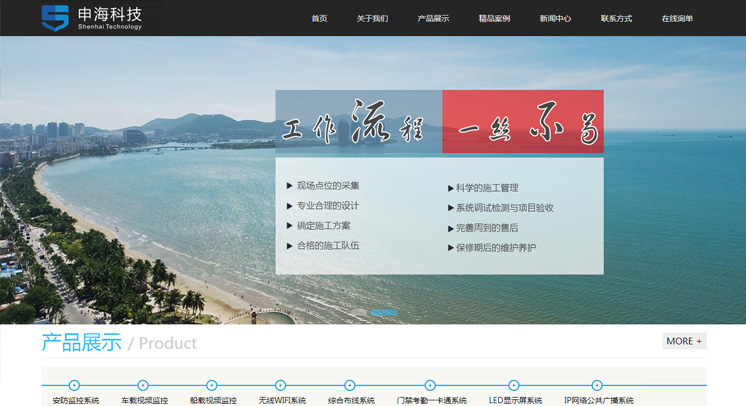Open the 新闻中心 navigation item
This screenshot has width=746, height=406.
click(x=555, y=19)
